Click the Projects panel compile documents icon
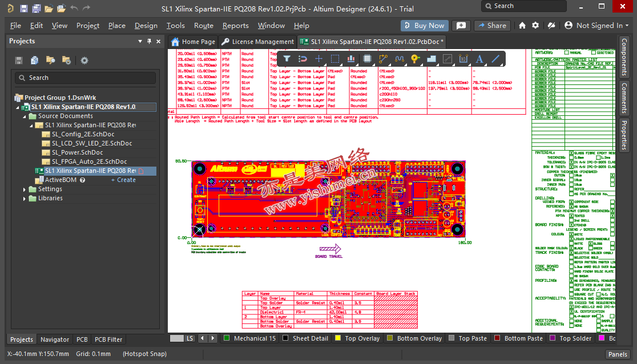 tap(34, 60)
